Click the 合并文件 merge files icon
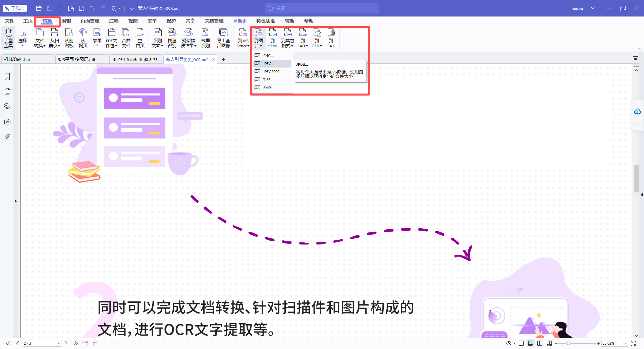The width and height of the screenshot is (644, 349). click(126, 38)
